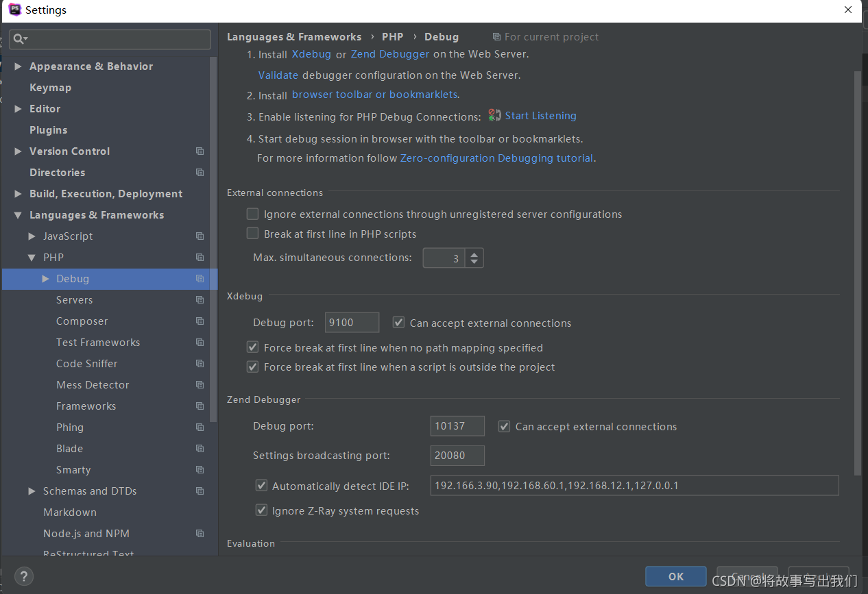
Task: Click Settings broadcasting port field 20080
Action: (457, 456)
